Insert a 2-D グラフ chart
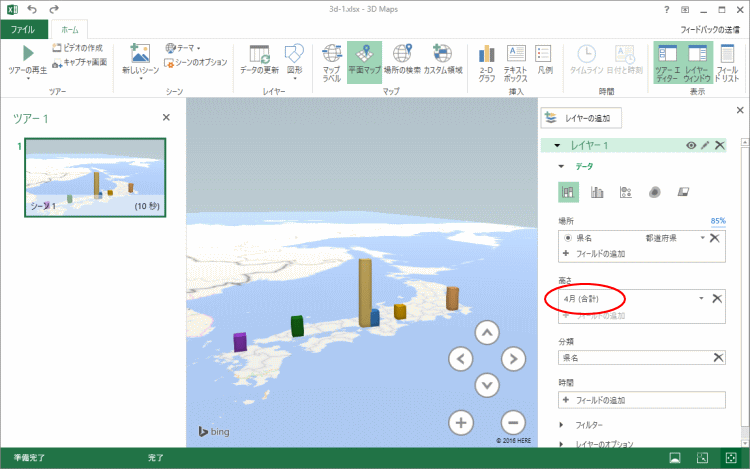Screen dimensions: 750x469 (x=486, y=63)
